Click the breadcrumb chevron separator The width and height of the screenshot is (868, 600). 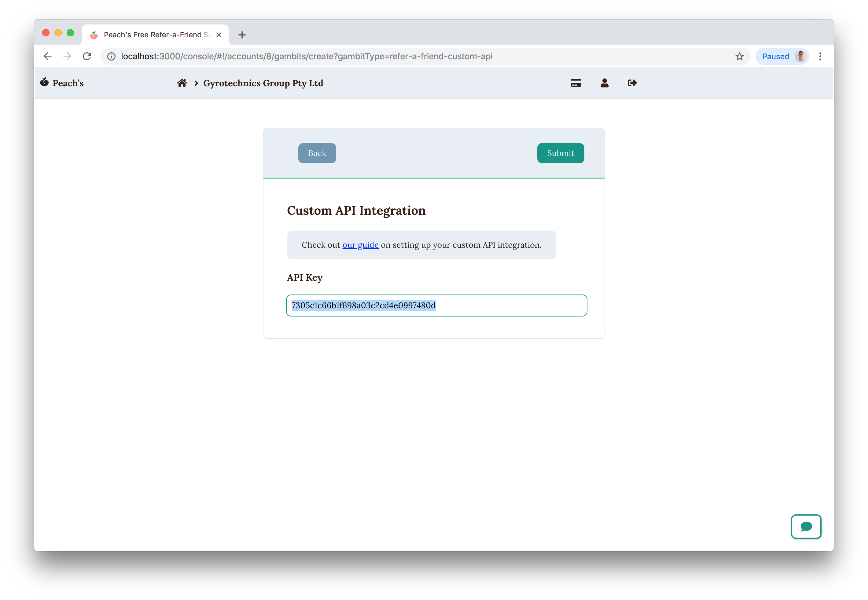click(196, 83)
